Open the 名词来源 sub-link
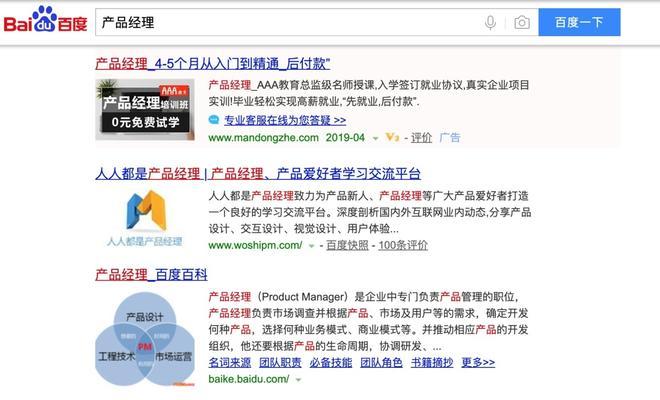The height and width of the screenshot is (400, 660). point(229,363)
